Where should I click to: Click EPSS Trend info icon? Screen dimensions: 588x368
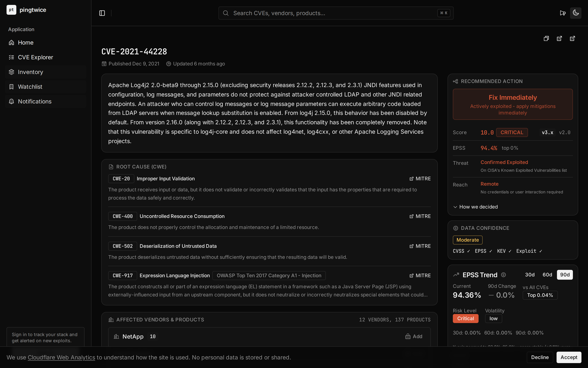(x=503, y=275)
